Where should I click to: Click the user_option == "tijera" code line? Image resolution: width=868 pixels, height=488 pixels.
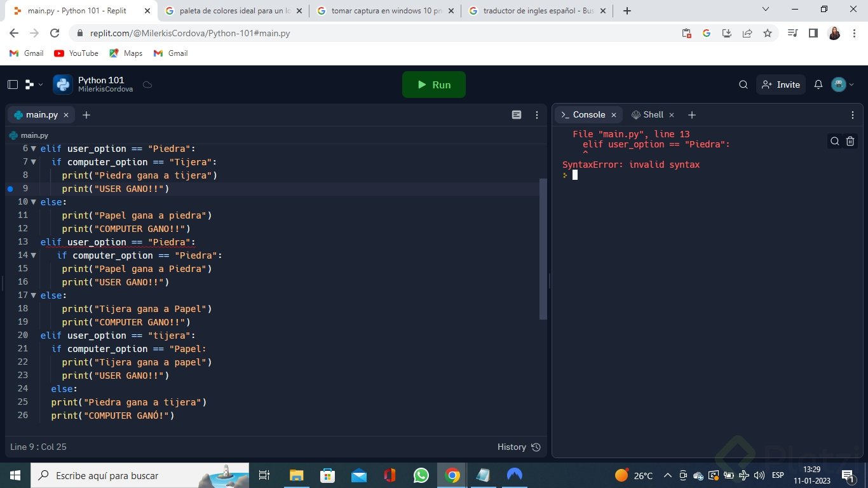coord(118,335)
